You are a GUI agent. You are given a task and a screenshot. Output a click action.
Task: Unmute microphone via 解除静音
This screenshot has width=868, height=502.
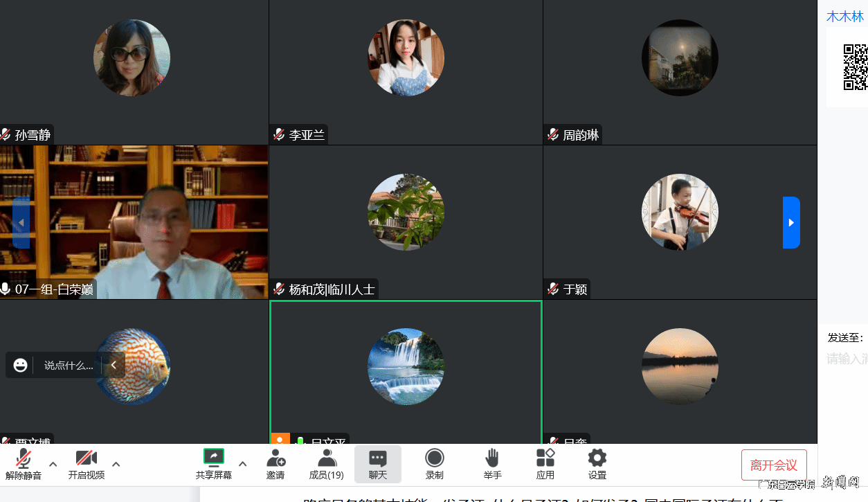coord(24,458)
